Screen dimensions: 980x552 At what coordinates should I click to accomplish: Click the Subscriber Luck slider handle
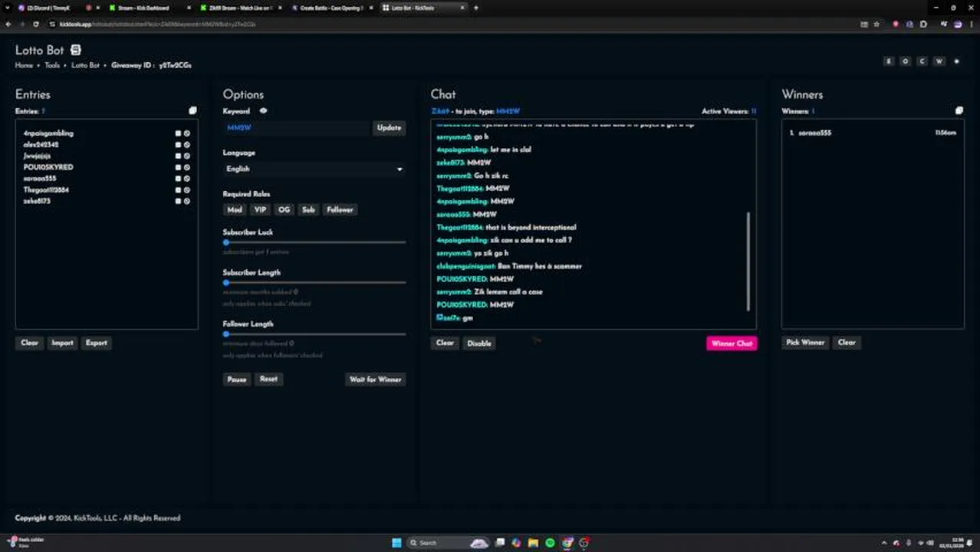point(226,242)
